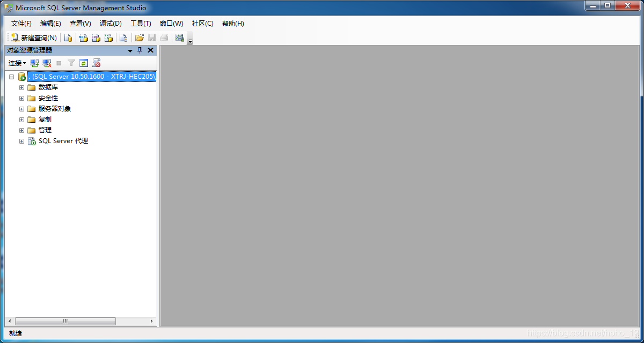This screenshot has height=343, width=644.
Task: Click the 复制 folder icon
Action: 32,120
